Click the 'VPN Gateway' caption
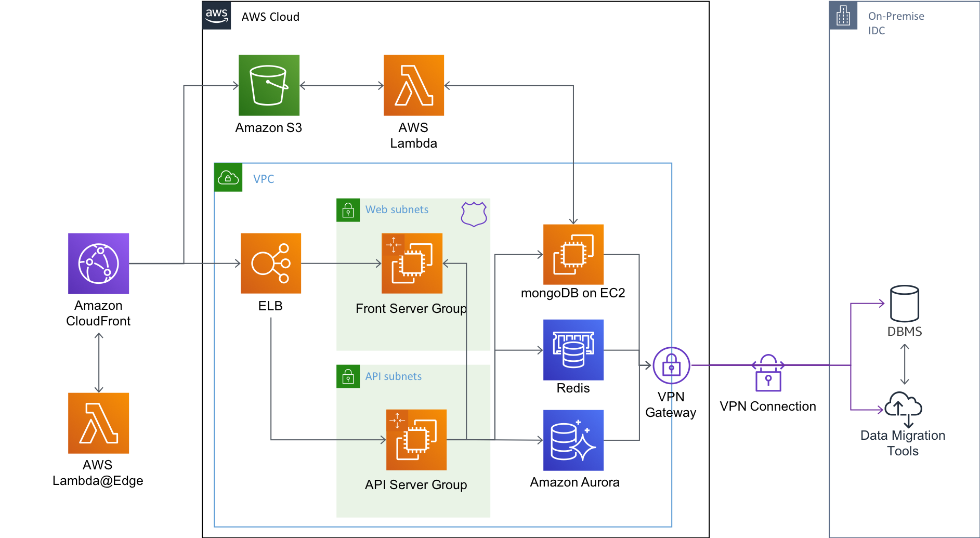Screen dimensions: 980x538 [x=671, y=404]
